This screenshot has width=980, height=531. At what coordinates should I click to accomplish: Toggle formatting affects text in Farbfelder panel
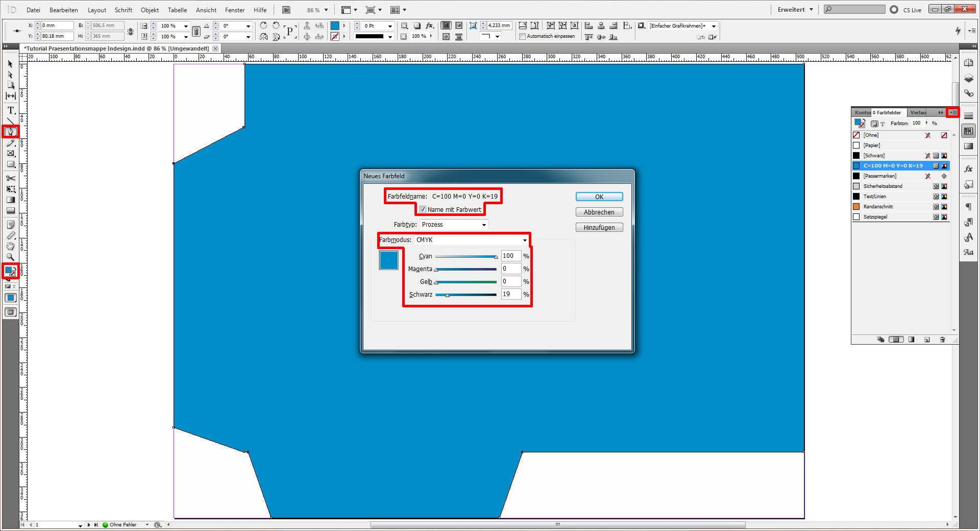point(882,124)
